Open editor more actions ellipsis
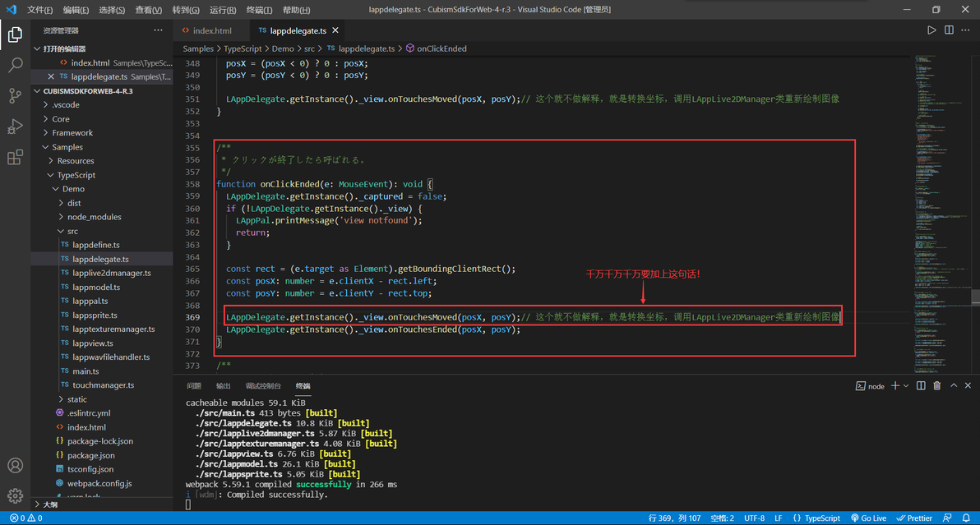The width and height of the screenshot is (980, 525). (966, 30)
